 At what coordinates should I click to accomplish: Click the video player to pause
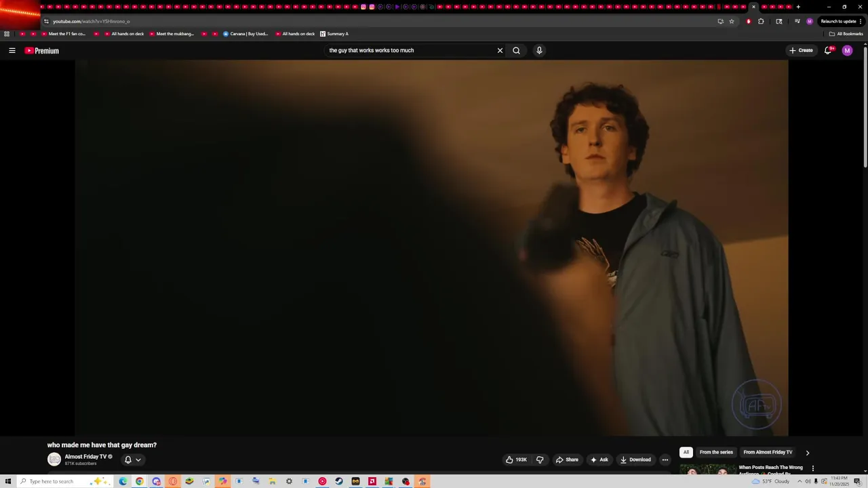pyautogui.click(x=431, y=248)
